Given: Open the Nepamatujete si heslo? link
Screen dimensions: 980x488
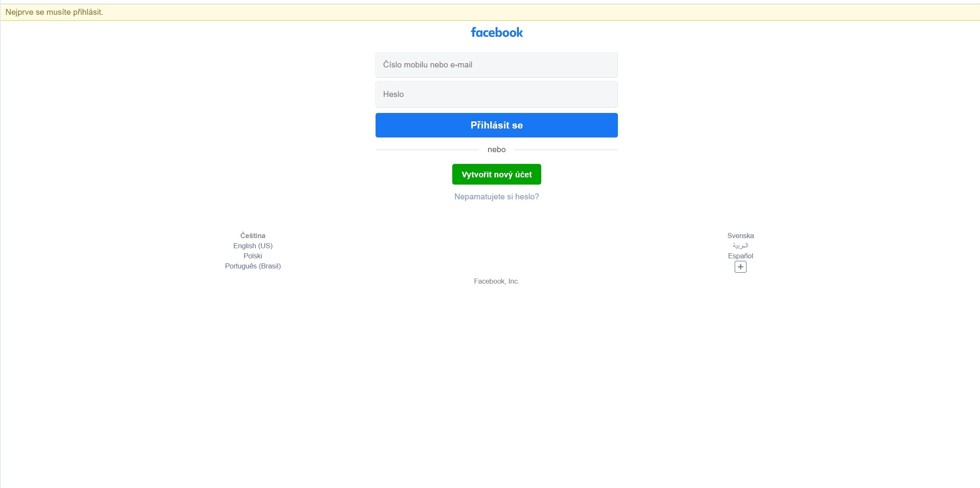Looking at the screenshot, I should [x=497, y=197].
